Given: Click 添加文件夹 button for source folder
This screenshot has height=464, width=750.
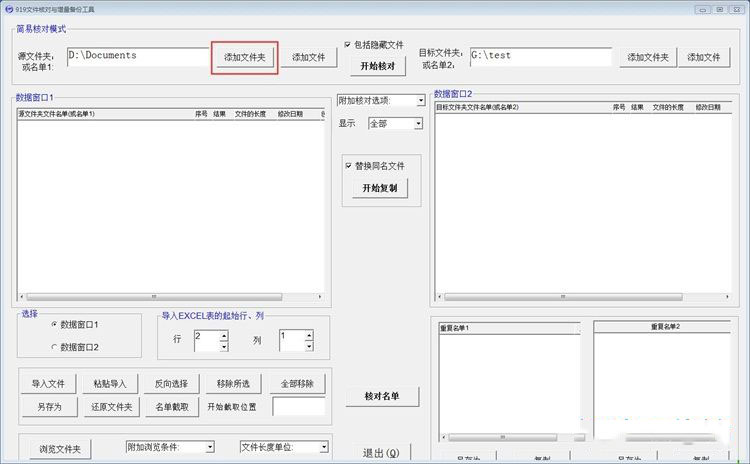Looking at the screenshot, I should (x=244, y=57).
